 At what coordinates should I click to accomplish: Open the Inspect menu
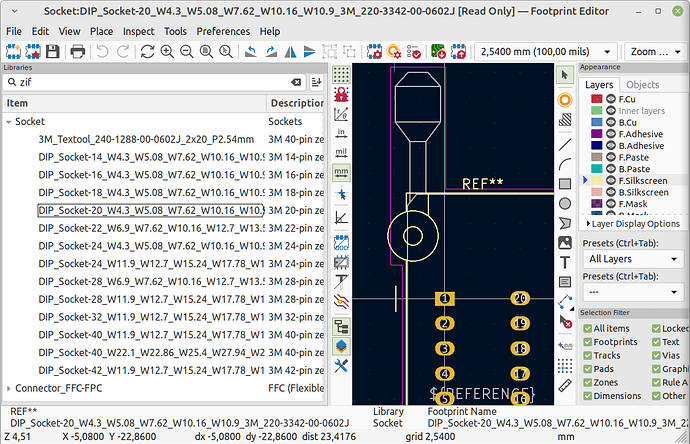139,31
